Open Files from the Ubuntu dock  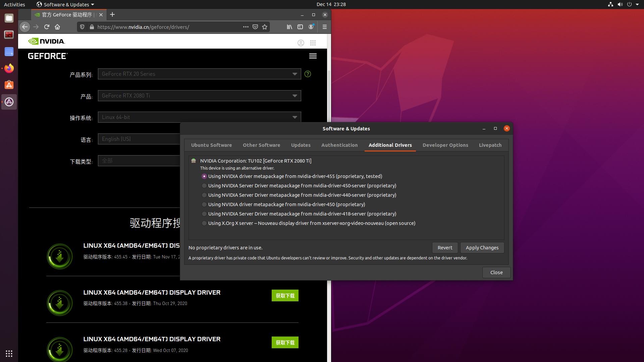click(9, 18)
